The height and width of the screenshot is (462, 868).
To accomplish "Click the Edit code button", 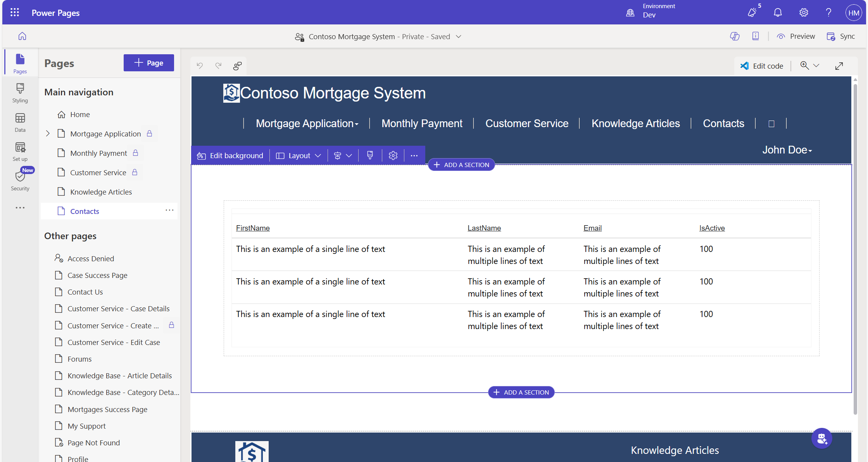I will 762,66.
